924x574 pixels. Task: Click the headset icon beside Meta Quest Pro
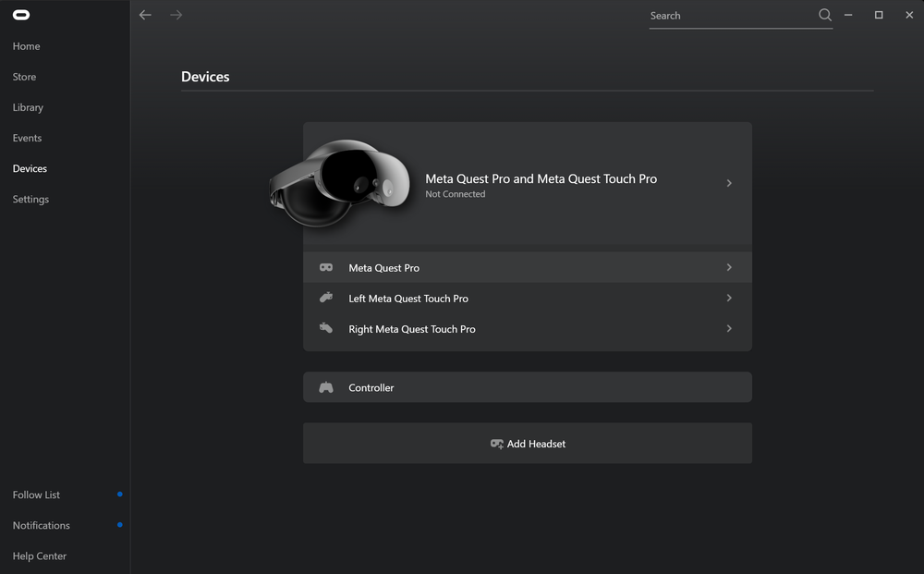click(326, 267)
